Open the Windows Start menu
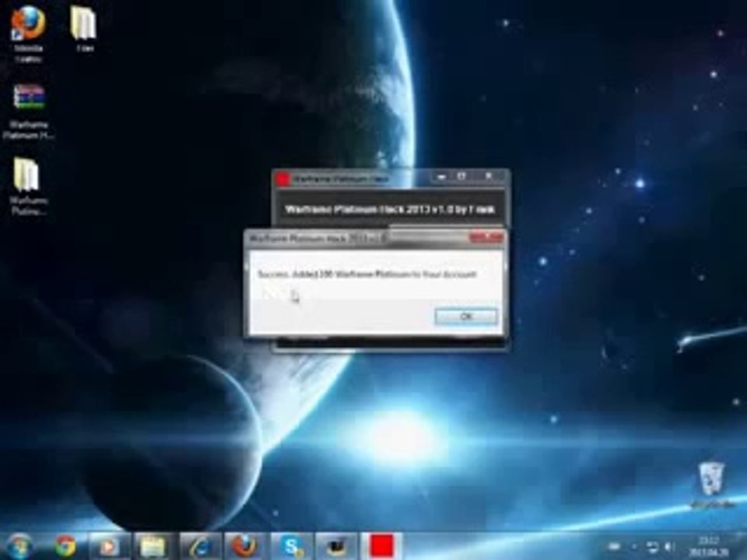The width and height of the screenshot is (747, 560). (19, 546)
